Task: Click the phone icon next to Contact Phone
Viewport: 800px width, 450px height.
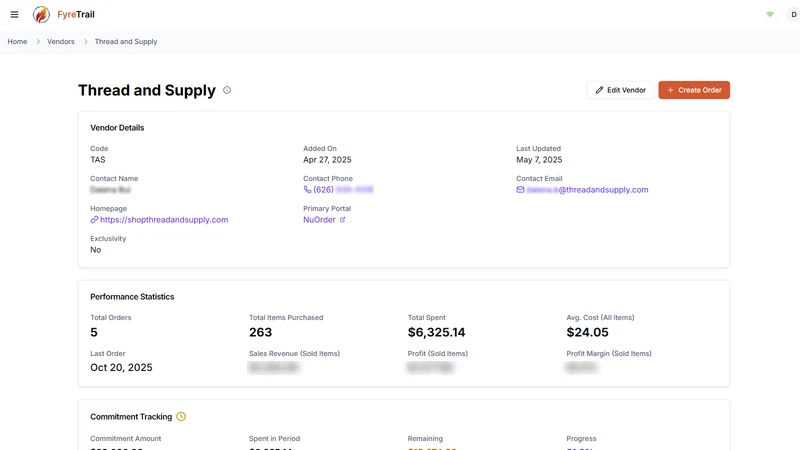Action: coord(307,189)
